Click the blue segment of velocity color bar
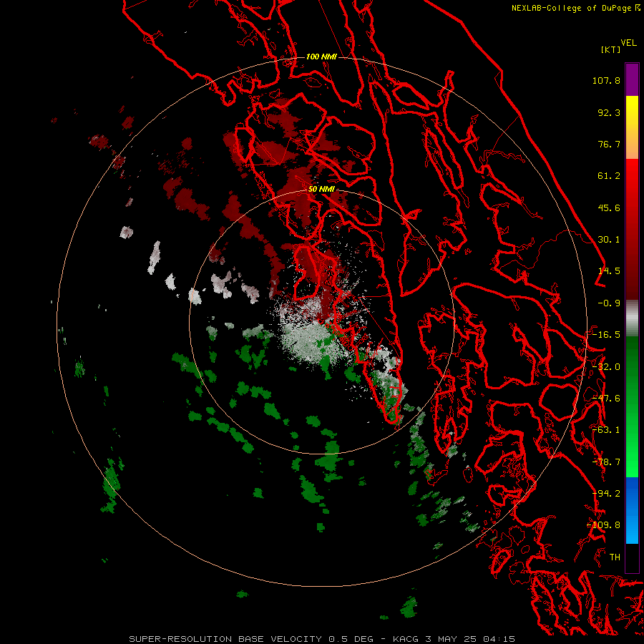The width and height of the screenshot is (644, 644). click(x=632, y=510)
